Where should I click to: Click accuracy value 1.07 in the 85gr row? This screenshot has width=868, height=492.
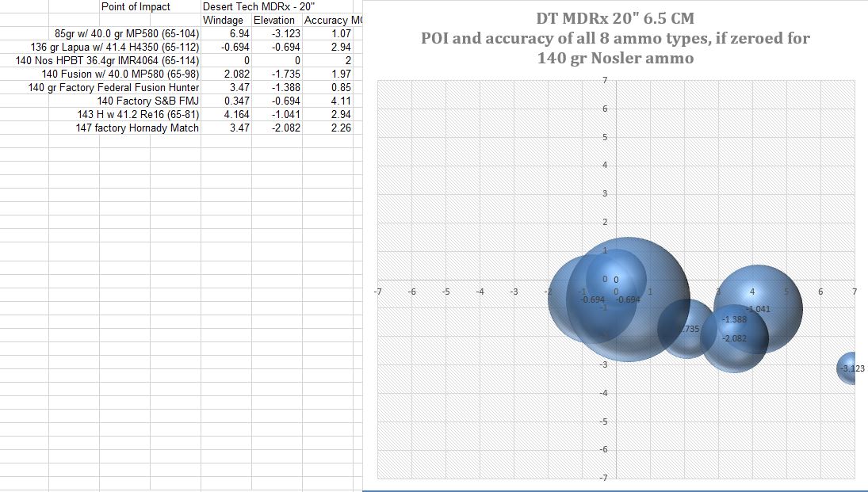341,33
